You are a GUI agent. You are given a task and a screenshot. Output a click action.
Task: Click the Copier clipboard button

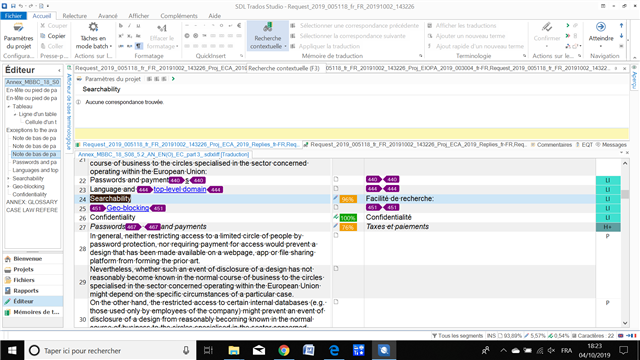click(x=53, y=36)
